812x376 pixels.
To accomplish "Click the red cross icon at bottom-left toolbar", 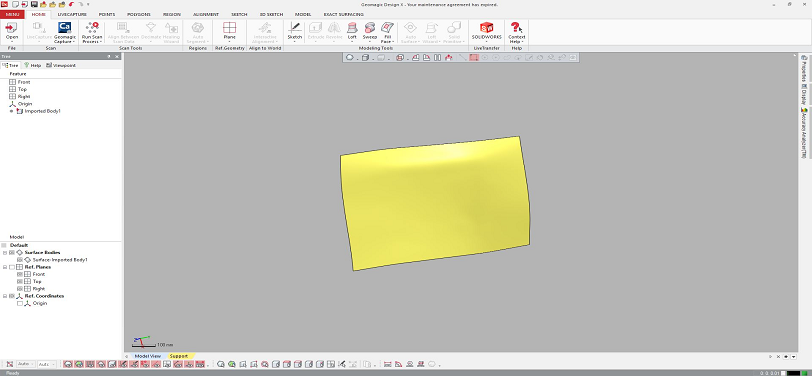I will click(10, 364).
